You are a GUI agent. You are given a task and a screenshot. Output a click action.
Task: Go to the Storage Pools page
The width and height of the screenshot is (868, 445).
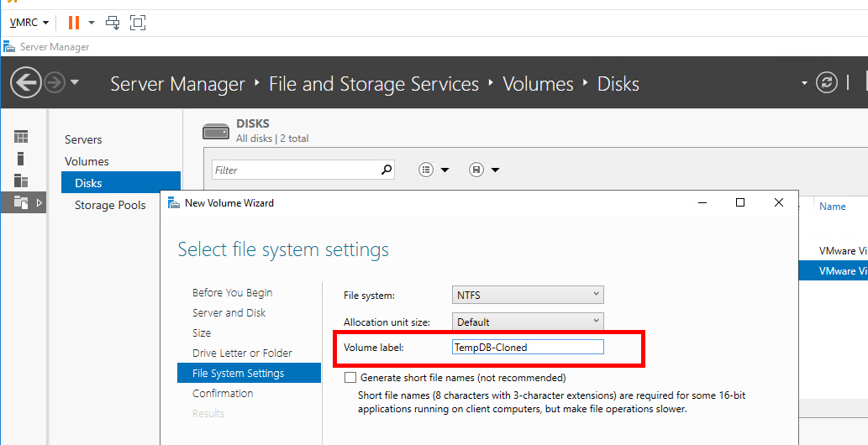(110, 205)
